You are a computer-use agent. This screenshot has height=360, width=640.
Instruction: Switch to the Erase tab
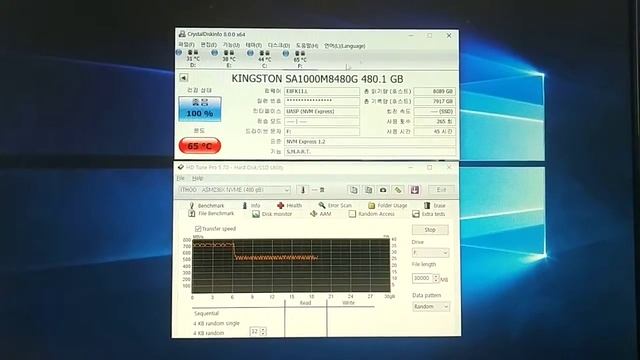pos(435,205)
